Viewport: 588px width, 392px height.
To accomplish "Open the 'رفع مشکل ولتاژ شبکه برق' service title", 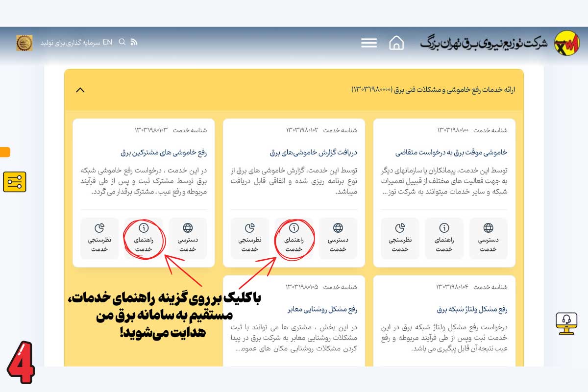I will click(x=471, y=310).
